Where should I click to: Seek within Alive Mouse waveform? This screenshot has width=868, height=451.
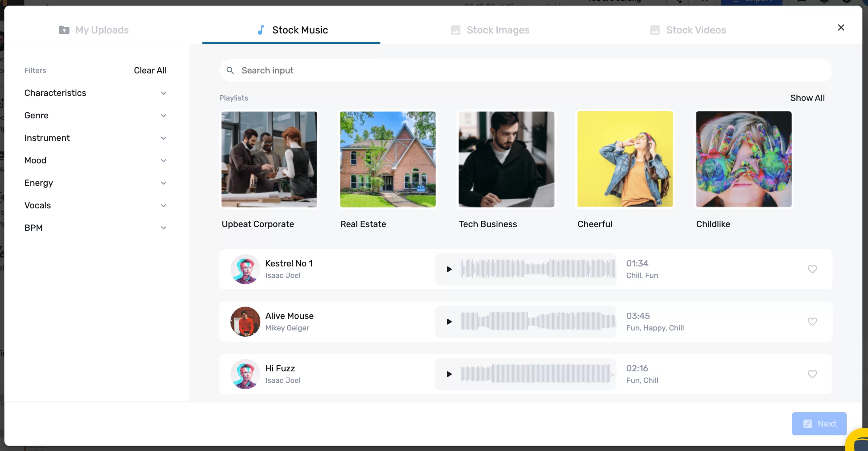click(x=538, y=321)
